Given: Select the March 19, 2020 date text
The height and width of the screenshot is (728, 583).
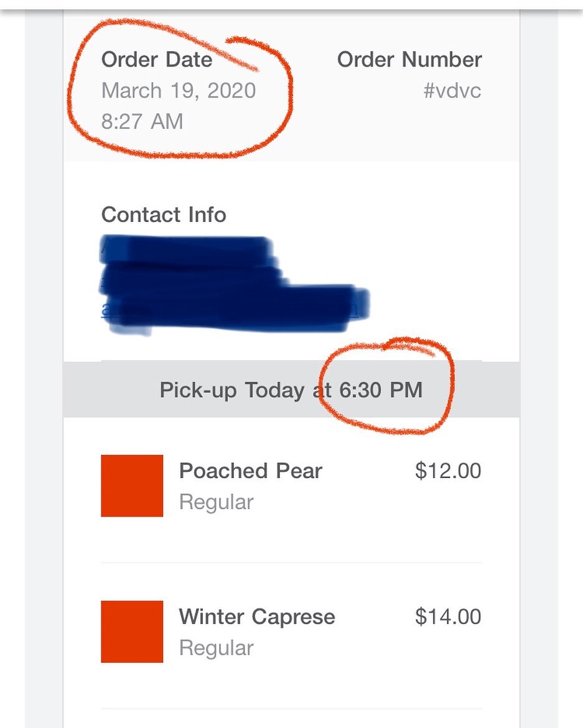Looking at the screenshot, I should [x=179, y=91].
